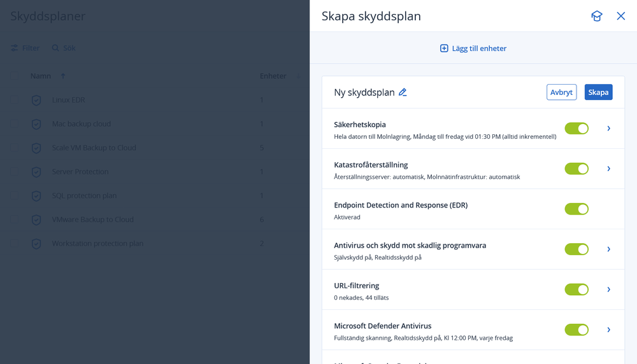Click the shield icon beside SQL protection plan
This screenshot has height=364, width=637.
pyautogui.click(x=36, y=195)
